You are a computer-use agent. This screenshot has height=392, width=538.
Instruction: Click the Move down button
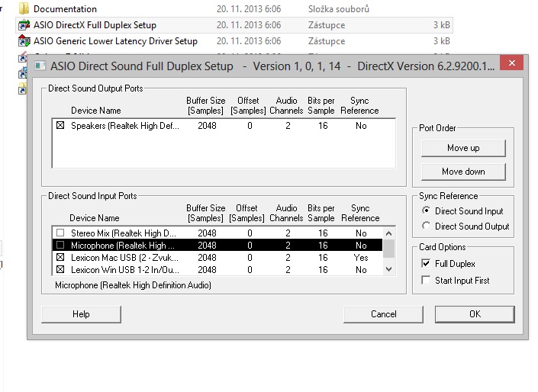(463, 172)
